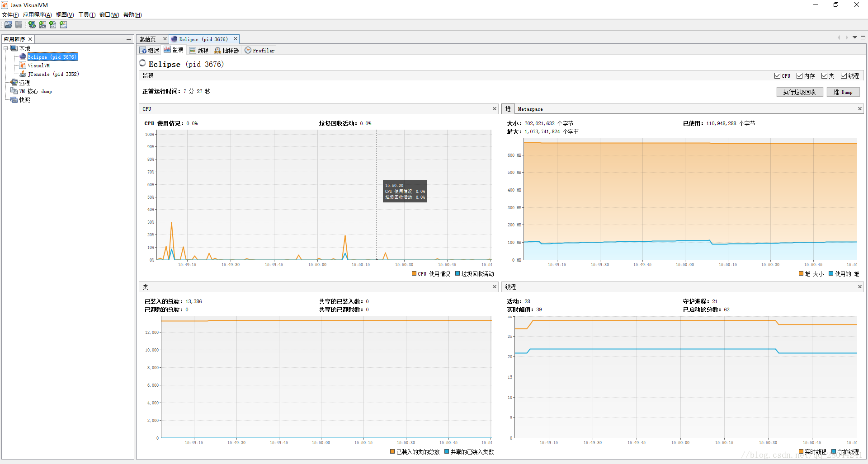Click Eclipse sphere icon in applications tree
The width and height of the screenshot is (868, 464).
click(23, 57)
